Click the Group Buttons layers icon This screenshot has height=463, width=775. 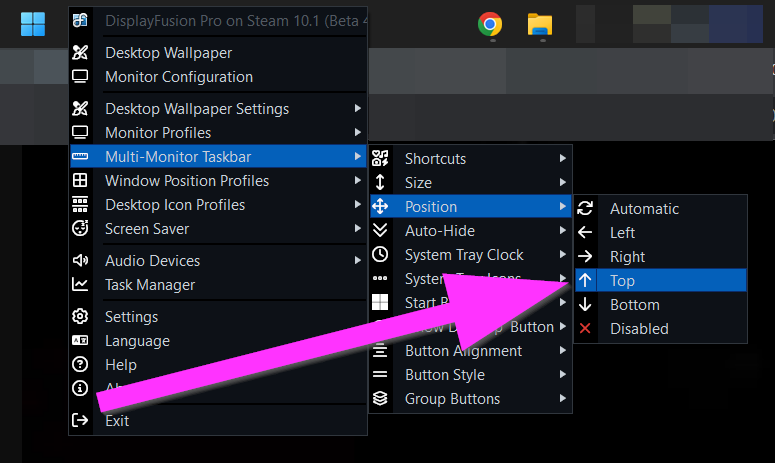pos(380,399)
